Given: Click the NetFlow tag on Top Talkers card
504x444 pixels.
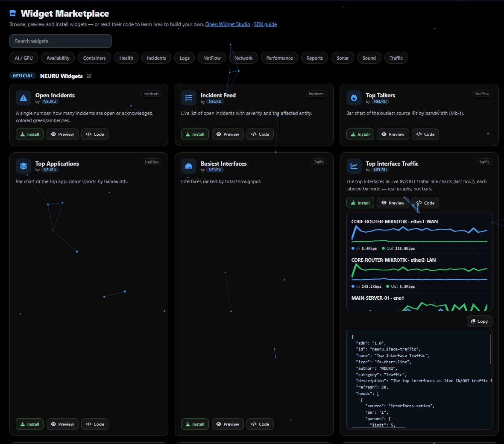Looking at the screenshot, I should coord(482,94).
